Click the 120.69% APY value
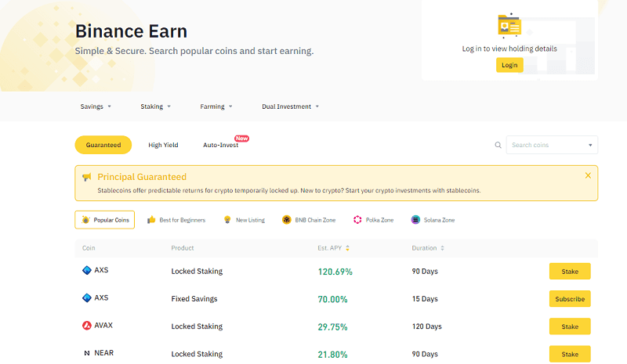 [335, 272]
